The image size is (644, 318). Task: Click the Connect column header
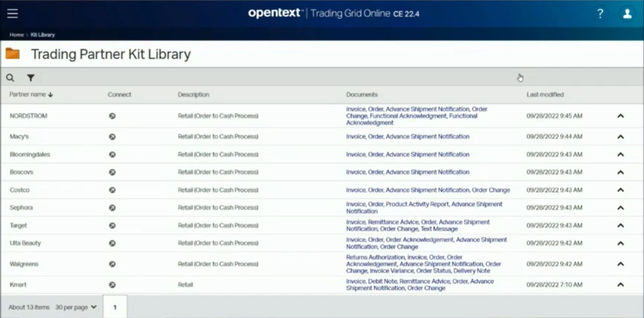pos(120,95)
